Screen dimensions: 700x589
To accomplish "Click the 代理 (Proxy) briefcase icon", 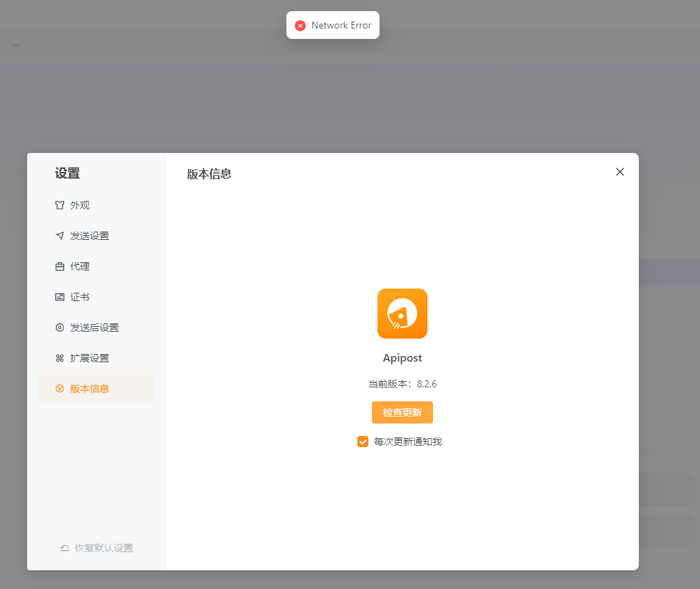I will point(60,266).
